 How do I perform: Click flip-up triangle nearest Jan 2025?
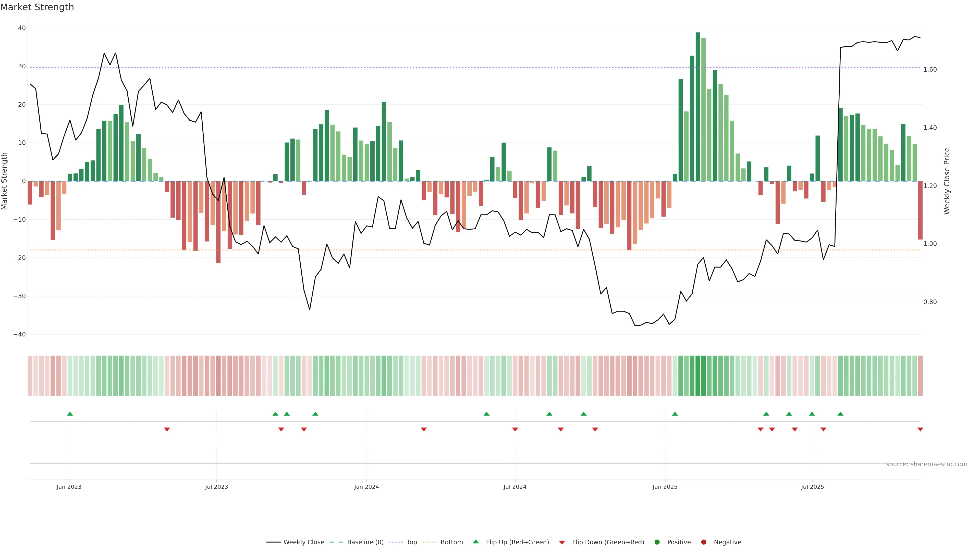[675, 414]
